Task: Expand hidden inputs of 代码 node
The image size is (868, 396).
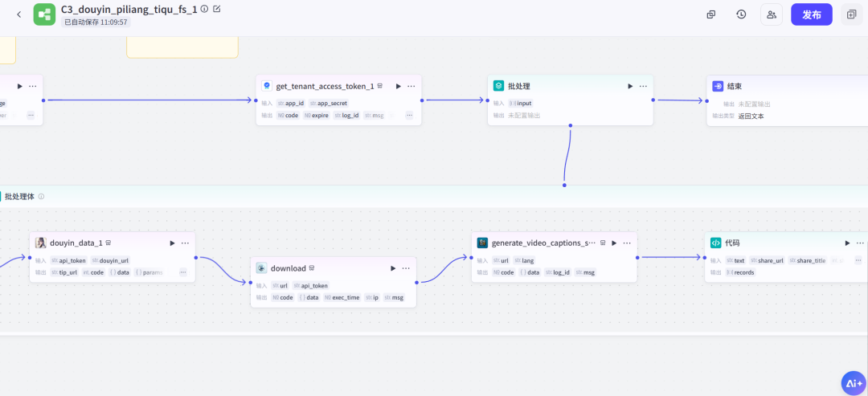Action: [x=858, y=260]
